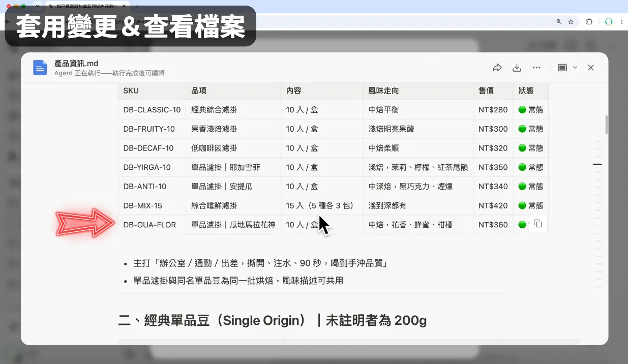Download the 產品資訊.md document

(x=517, y=68)
